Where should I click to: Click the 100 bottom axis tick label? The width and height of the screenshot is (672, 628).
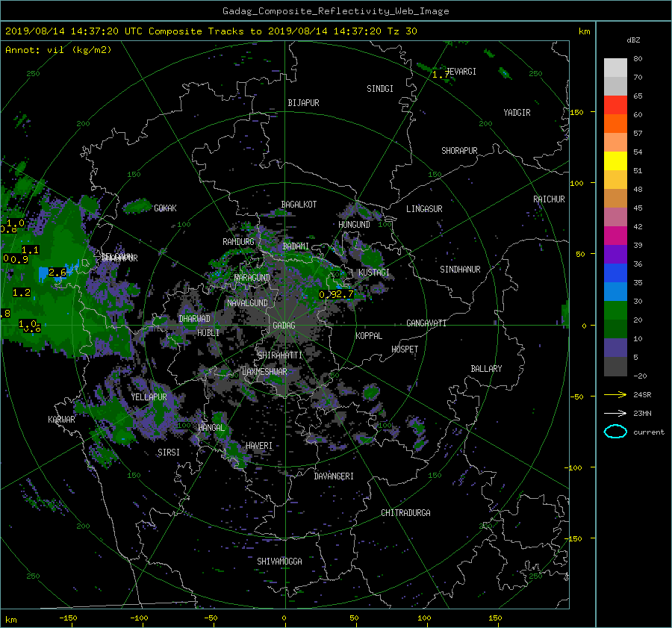point(424,618)
